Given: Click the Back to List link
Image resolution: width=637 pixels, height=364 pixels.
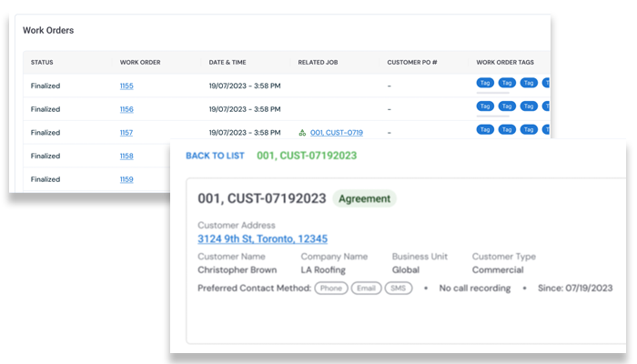Looking at the screenshot, I should click(x=215, y=156).
